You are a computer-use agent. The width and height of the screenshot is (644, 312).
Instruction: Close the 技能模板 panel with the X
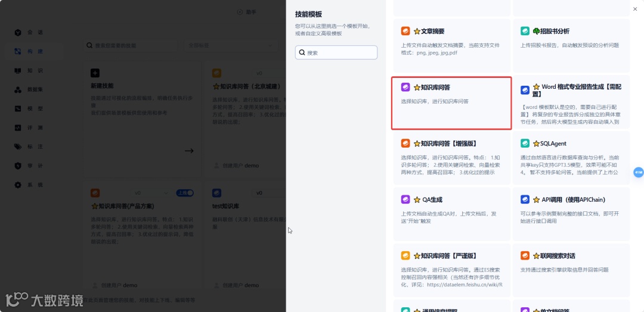636,9
